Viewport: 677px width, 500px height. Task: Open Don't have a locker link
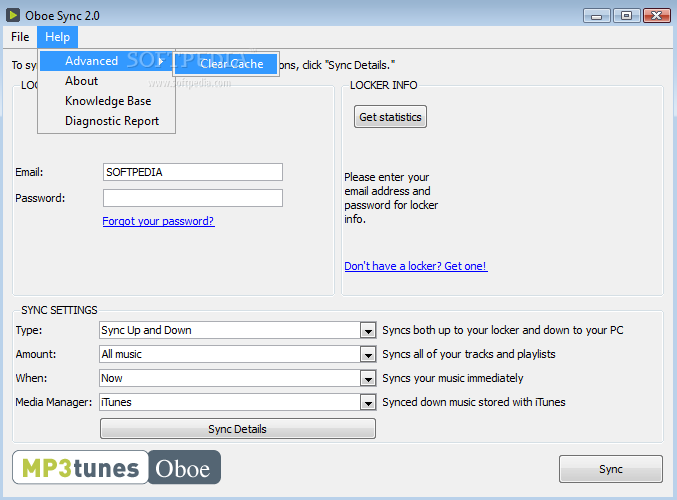[416, 266]
